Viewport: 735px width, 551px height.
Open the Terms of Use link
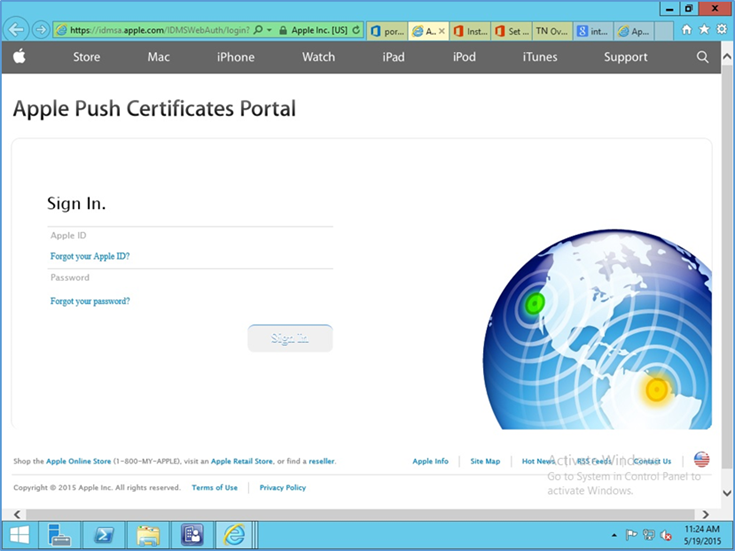point(215,488)
